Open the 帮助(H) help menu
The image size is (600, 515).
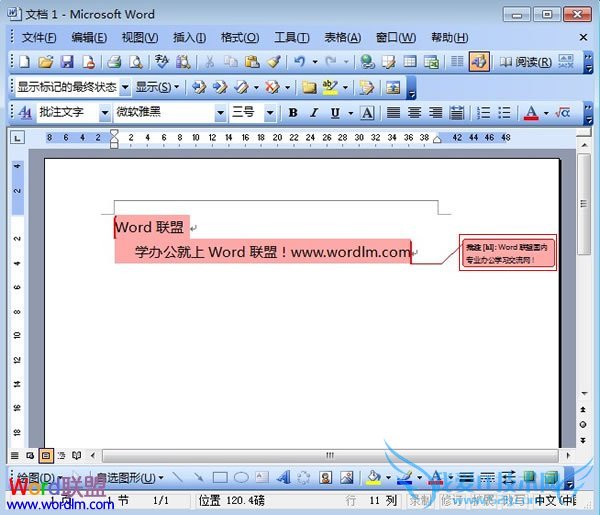click(450, 37)
